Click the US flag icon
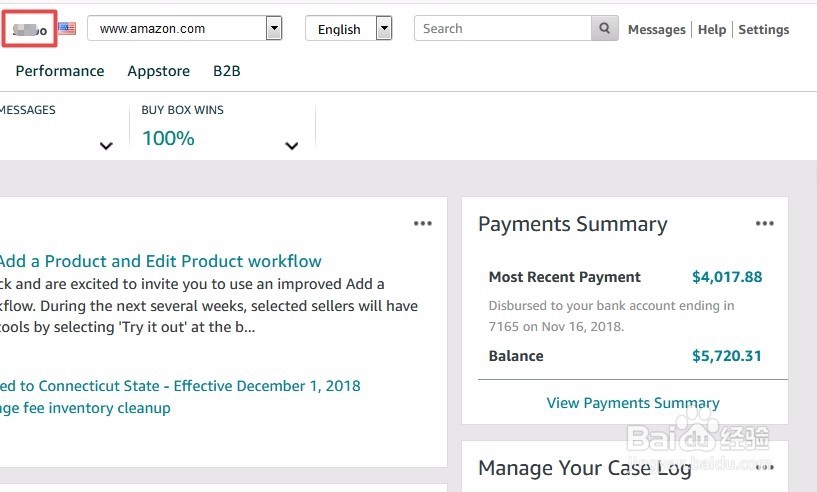 (x=67, y=29)
